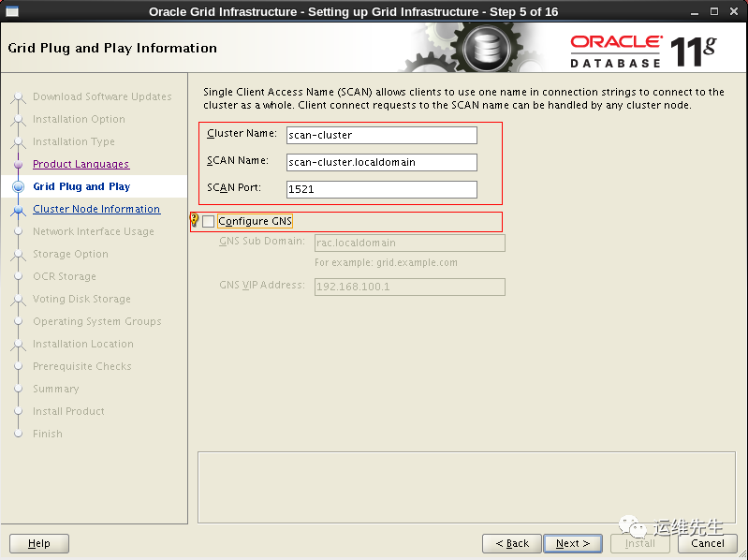This screenshot has width=748, height=560.
Task: Select the SCAN Port field
Action: [382, 189]
